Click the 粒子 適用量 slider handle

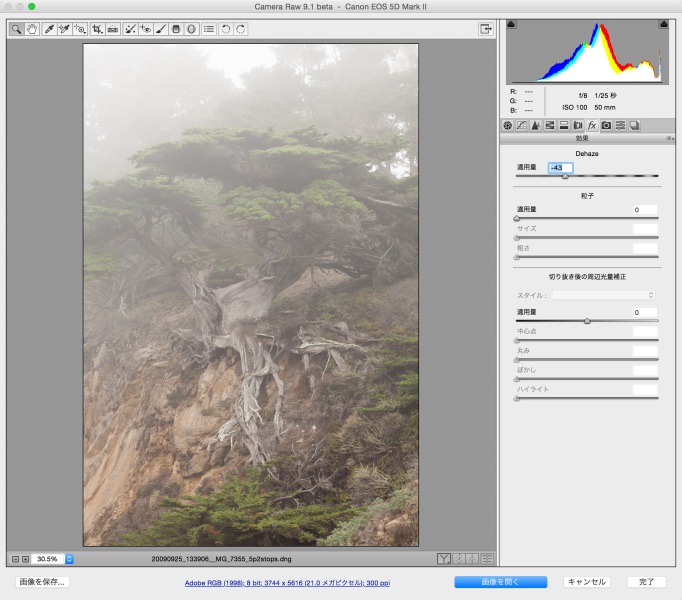click(517, 218)
